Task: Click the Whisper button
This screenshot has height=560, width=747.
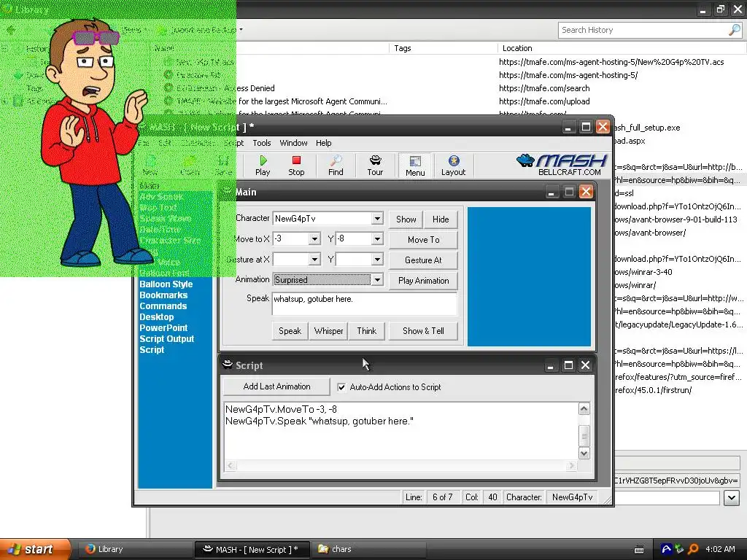Action: pos(328,331)
